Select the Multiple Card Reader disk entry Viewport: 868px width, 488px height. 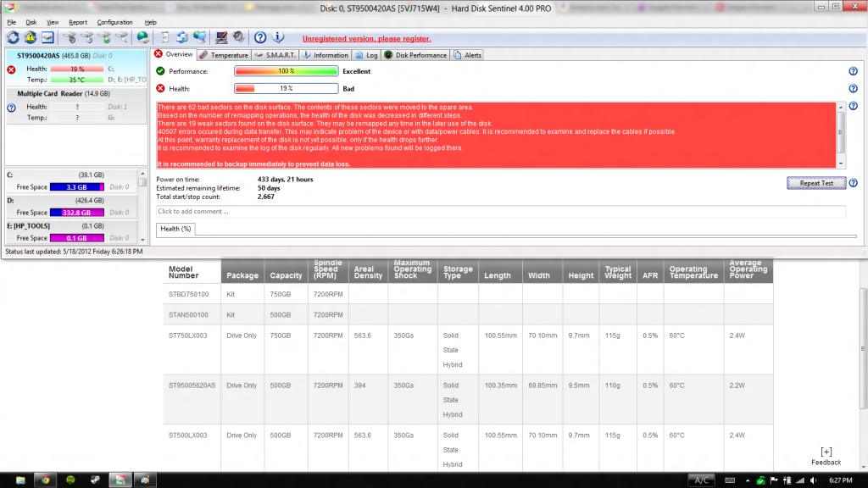[76, 106]
